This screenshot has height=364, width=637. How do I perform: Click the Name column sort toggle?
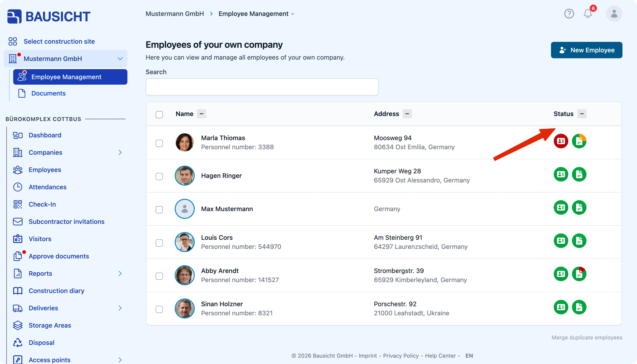(201, 114)
